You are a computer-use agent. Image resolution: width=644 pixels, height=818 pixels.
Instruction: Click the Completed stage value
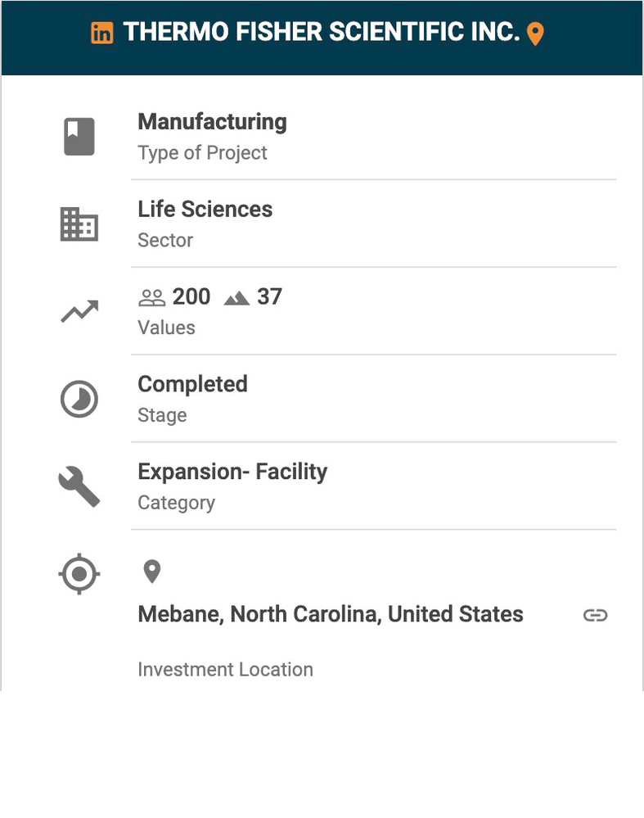tap(192, 384)
